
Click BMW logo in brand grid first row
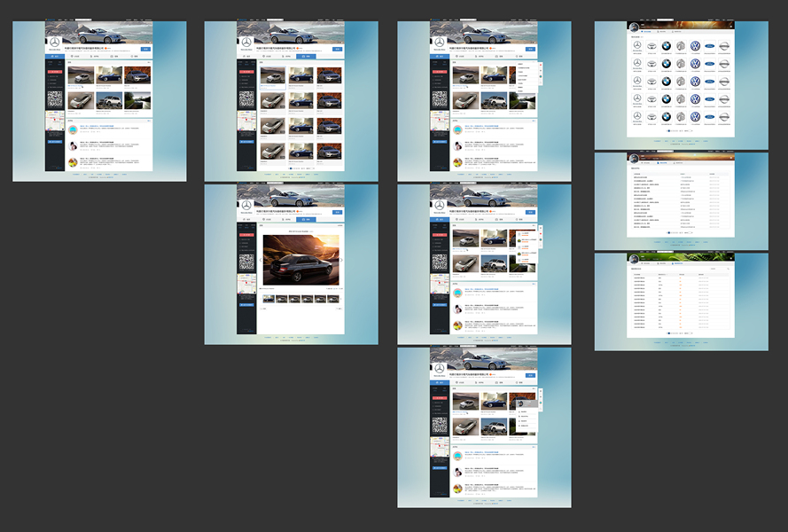(666, 46)
